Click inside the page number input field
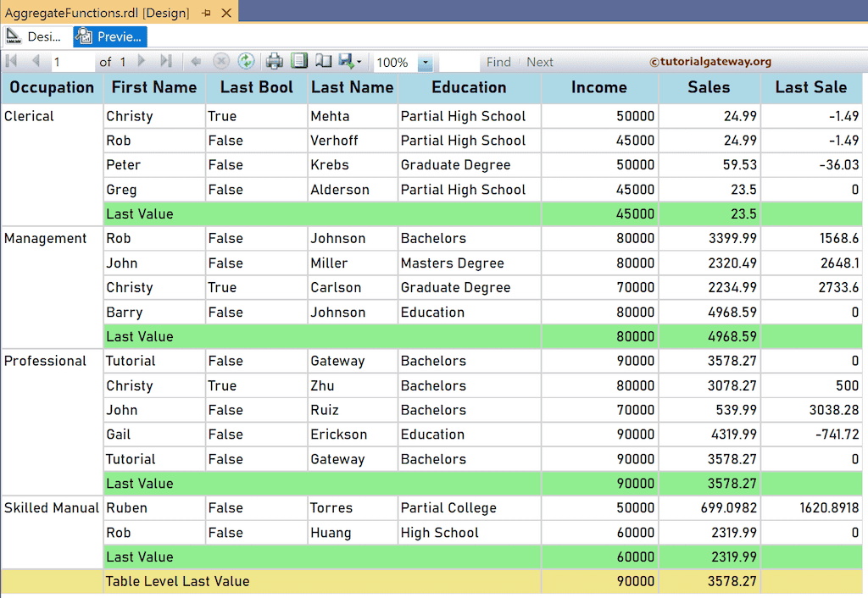The height and width of the screenshot is (598, 868). [x=72, y=61]
